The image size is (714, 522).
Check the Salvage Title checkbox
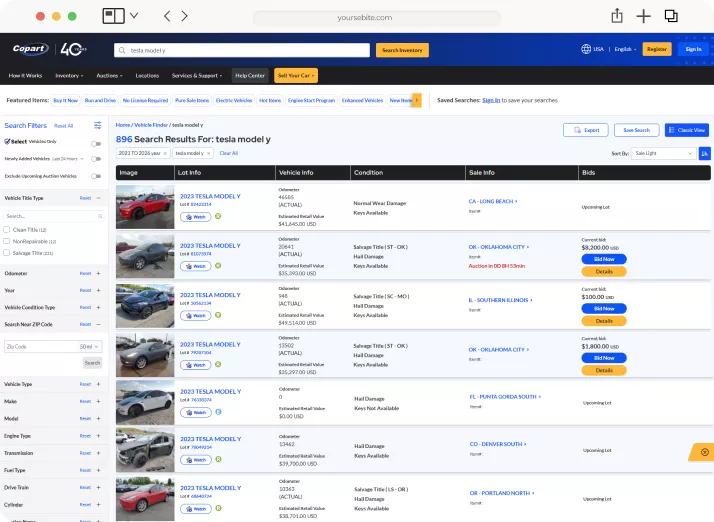(x=7, y=253)
